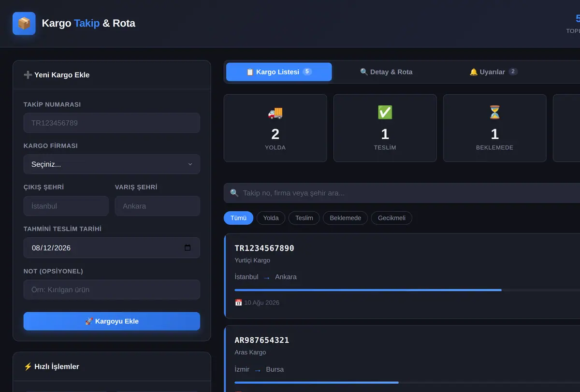Click the magnifier icon in the search bar
Viewport: 580px width, 392px height.
click(x=234, y=193)
